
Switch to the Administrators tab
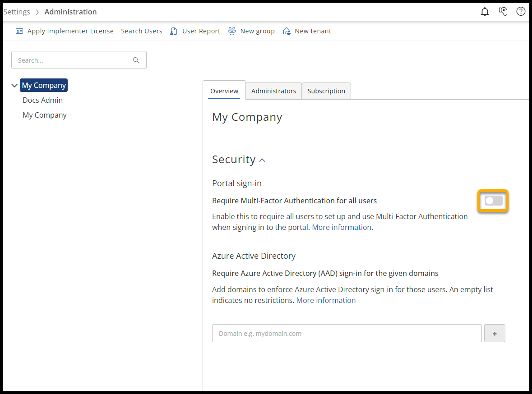click(x=273, y=91)
